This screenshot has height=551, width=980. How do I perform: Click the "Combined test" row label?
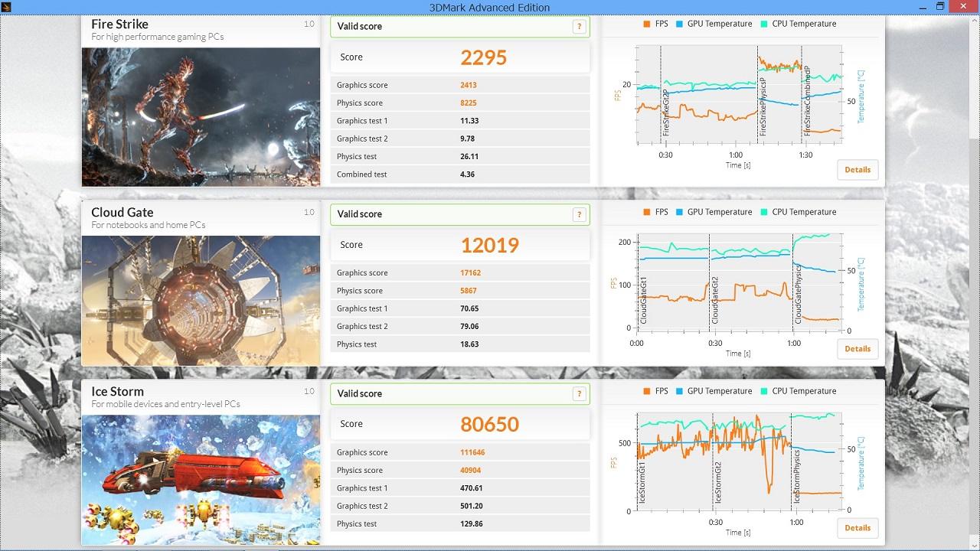[x=362, y=174]
